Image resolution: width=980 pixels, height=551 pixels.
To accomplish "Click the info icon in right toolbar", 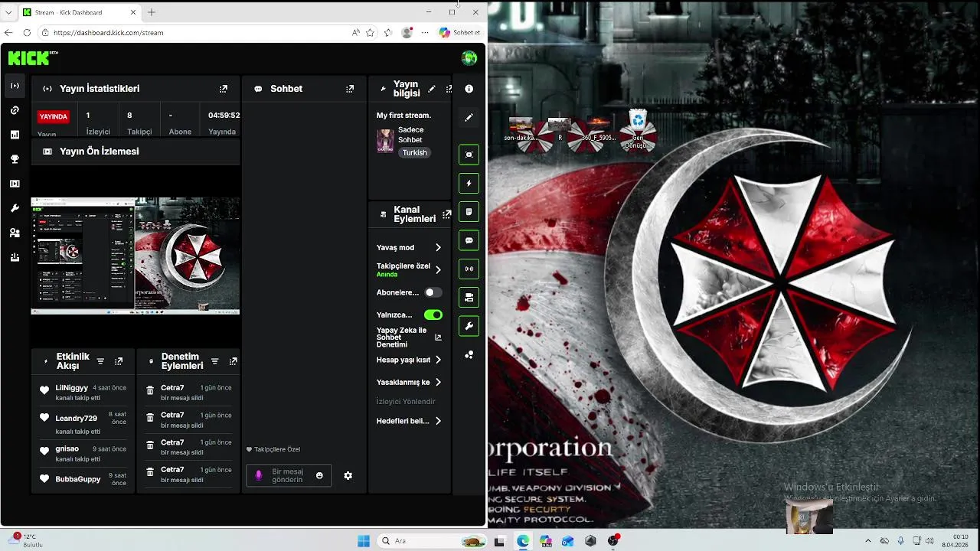I will coord(469,89).
